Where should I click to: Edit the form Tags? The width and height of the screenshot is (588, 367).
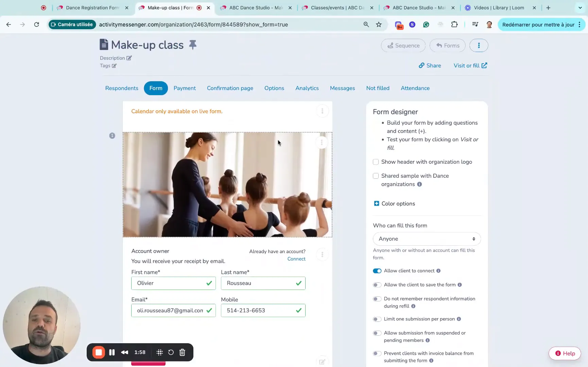pyautogui.click(x=115, y=66)
